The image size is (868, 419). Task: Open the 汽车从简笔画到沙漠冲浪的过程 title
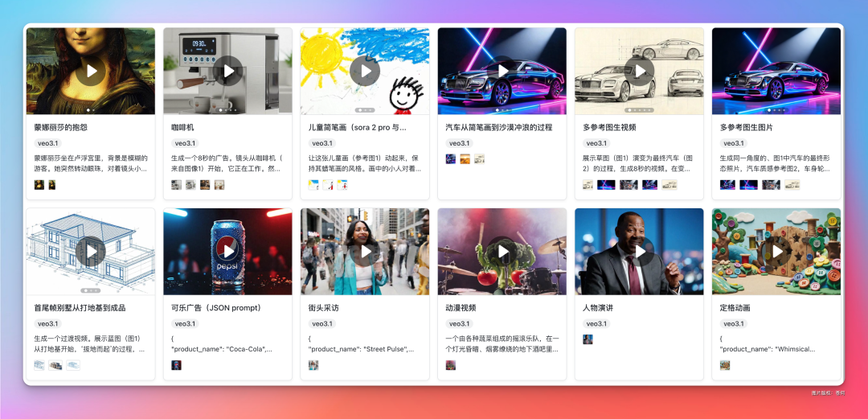(499, 128)
